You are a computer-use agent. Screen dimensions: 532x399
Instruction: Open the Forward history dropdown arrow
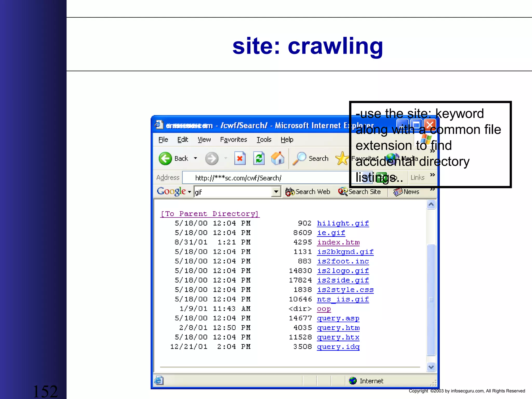click(225, 158)
